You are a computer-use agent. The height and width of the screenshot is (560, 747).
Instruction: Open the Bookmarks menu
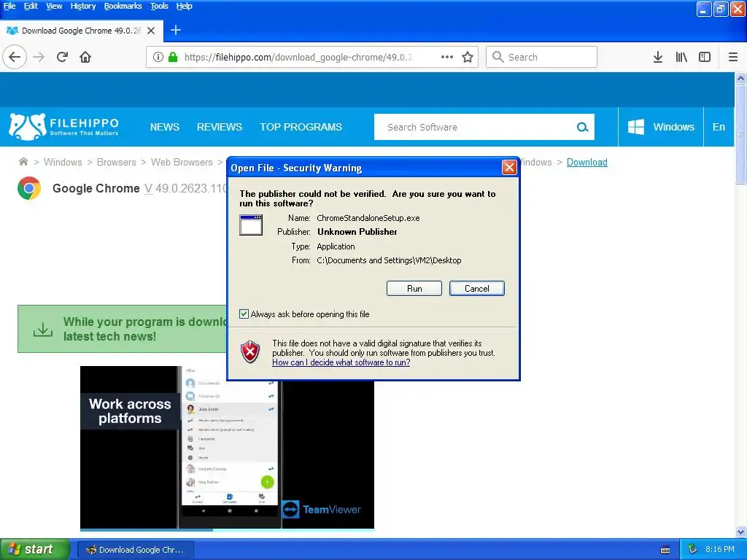[x=123, y=6]
